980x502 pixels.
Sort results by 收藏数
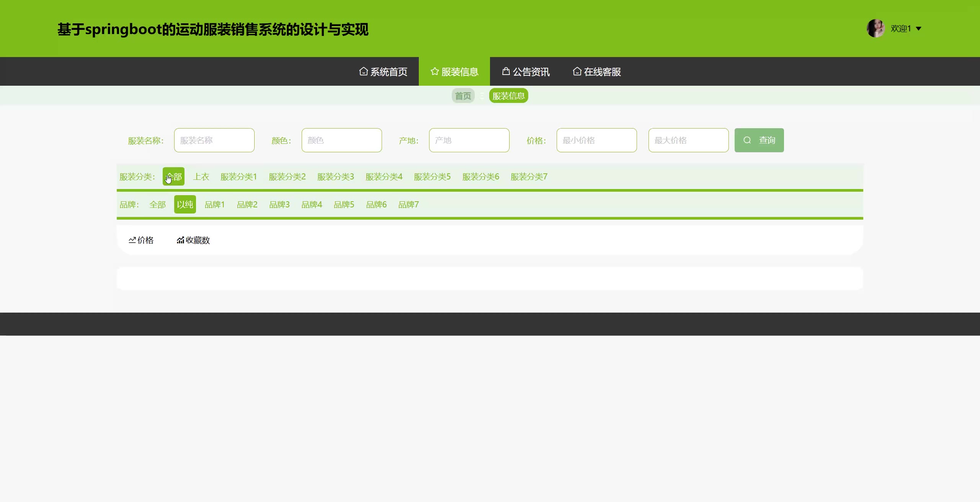point(198,240)
